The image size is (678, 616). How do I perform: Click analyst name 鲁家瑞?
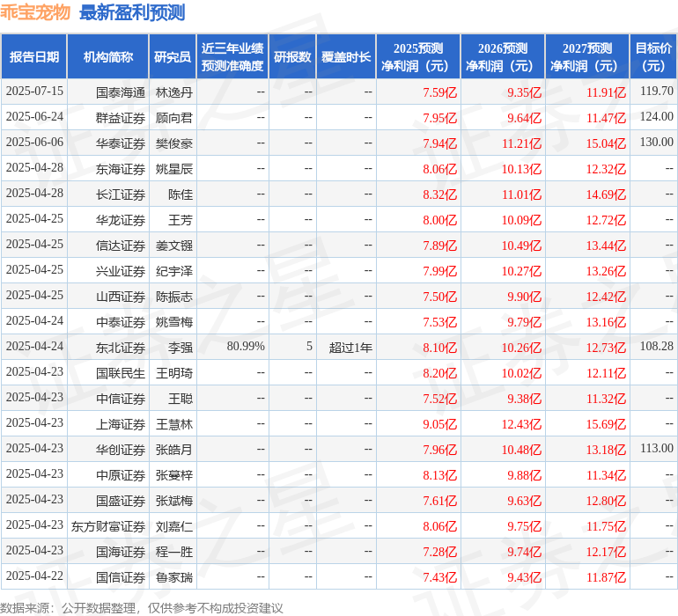click(x=173, y=577)
